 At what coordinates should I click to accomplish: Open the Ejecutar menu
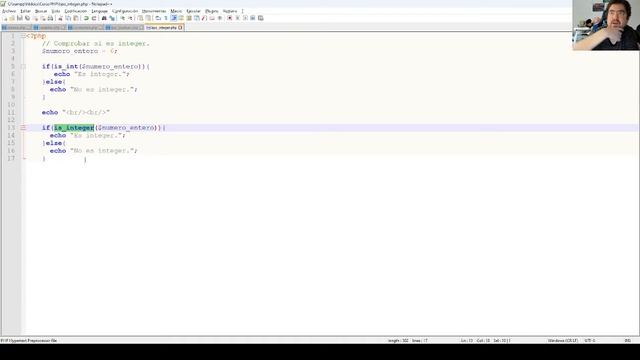coord(193,11)
